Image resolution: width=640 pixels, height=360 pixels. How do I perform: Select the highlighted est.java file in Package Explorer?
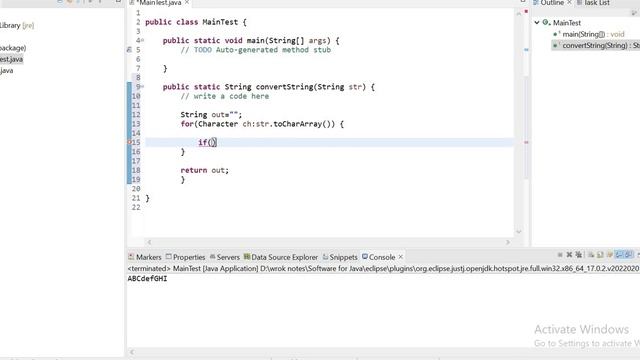tap(11, 59)
